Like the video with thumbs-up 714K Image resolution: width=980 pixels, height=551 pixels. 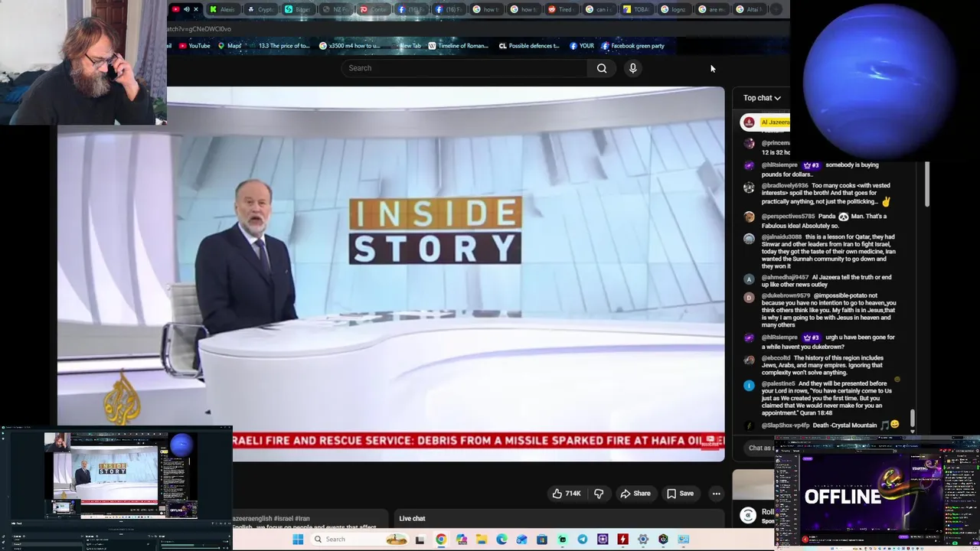point(566,494)
